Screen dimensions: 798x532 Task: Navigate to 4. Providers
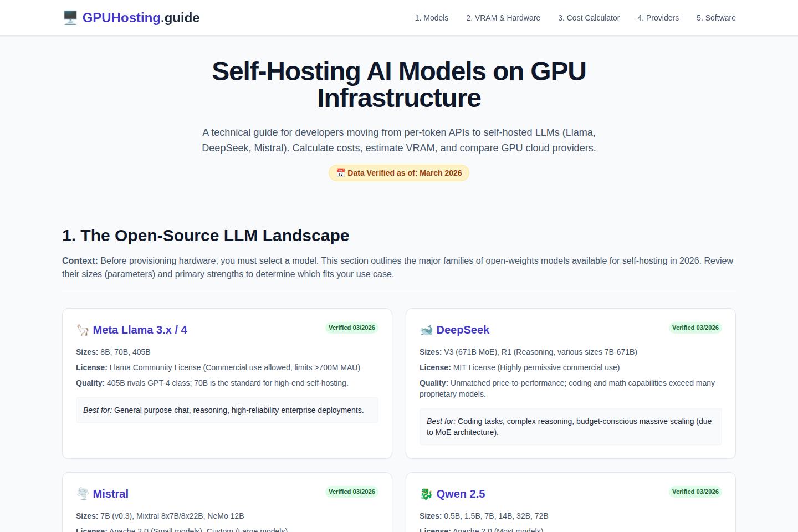coord(658,18)
